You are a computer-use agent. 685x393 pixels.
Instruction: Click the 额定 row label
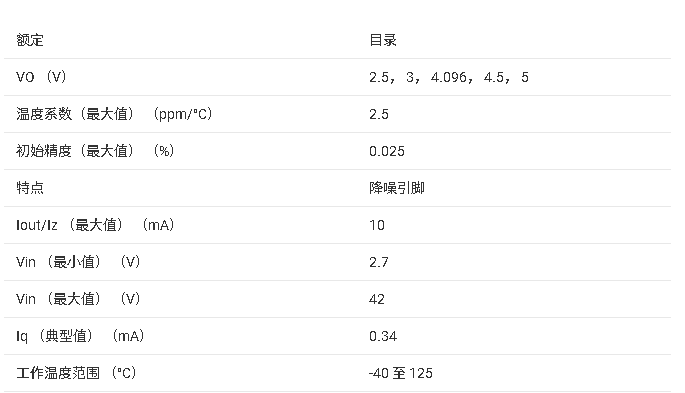(x=30, y=40)
